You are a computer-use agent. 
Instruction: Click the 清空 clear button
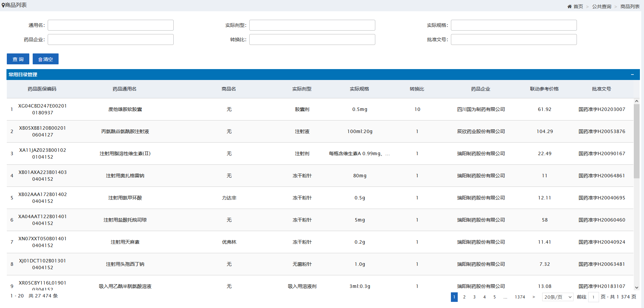tap(46, 59)
